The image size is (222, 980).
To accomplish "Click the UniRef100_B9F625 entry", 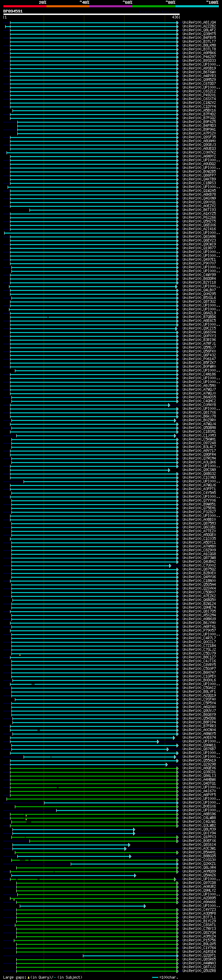I will pos(199,122).
